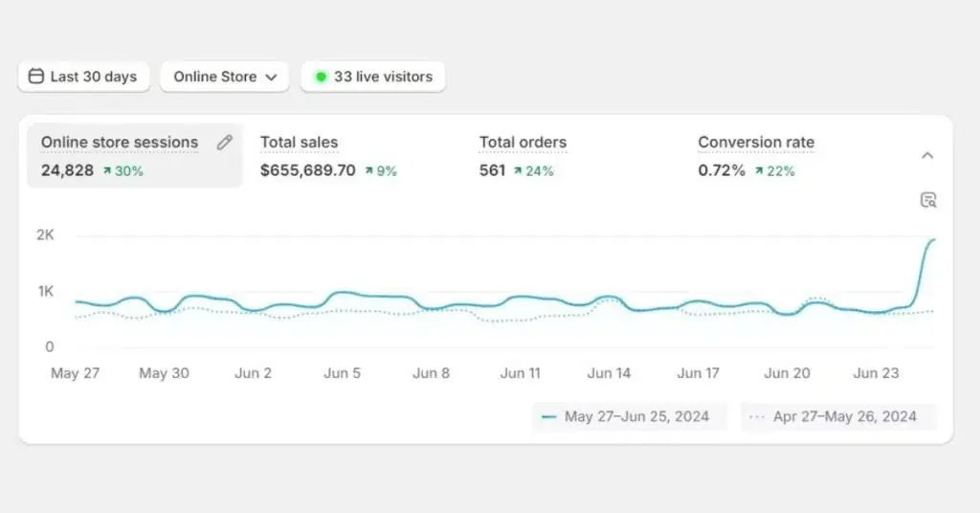Click the 24% orders increase indicator
The width and height of the screenshot is (980, 513).
[534, 171]
